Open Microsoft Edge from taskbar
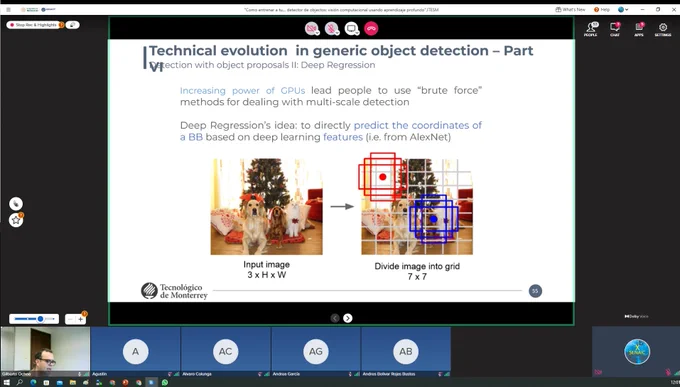Image resolution: width=680 pixels, height=387 pixels. (33, 382)
